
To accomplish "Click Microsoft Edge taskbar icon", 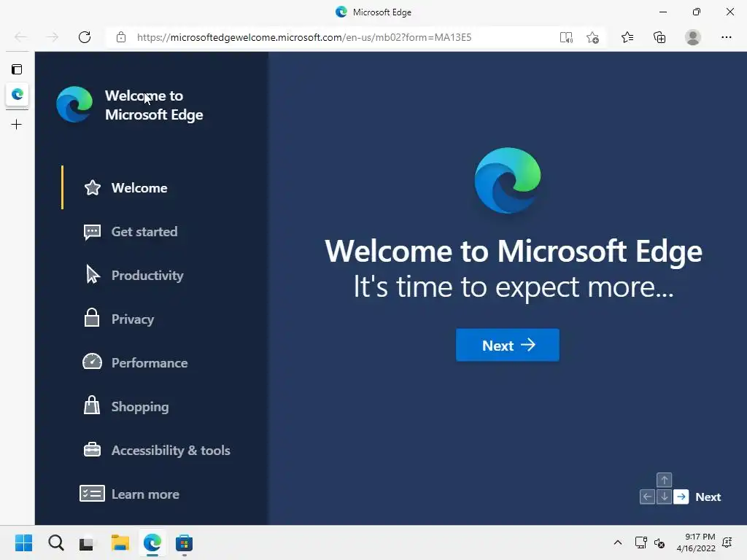I will point(152,542).
